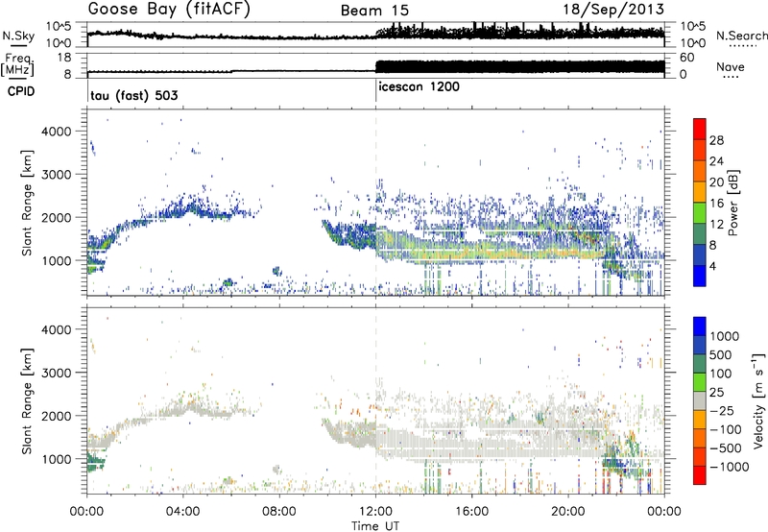
Task: Click the 'icescan 1200' CPID label
Action: pos(420,86)
